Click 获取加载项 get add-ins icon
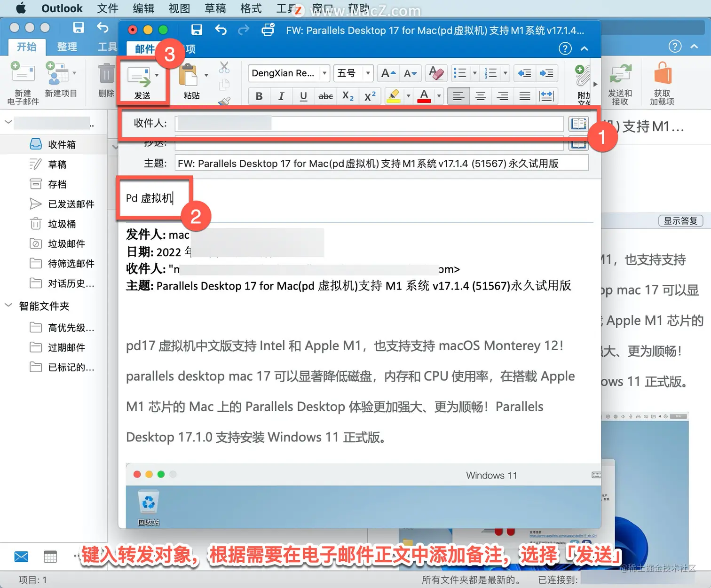 tap(663, 74)
